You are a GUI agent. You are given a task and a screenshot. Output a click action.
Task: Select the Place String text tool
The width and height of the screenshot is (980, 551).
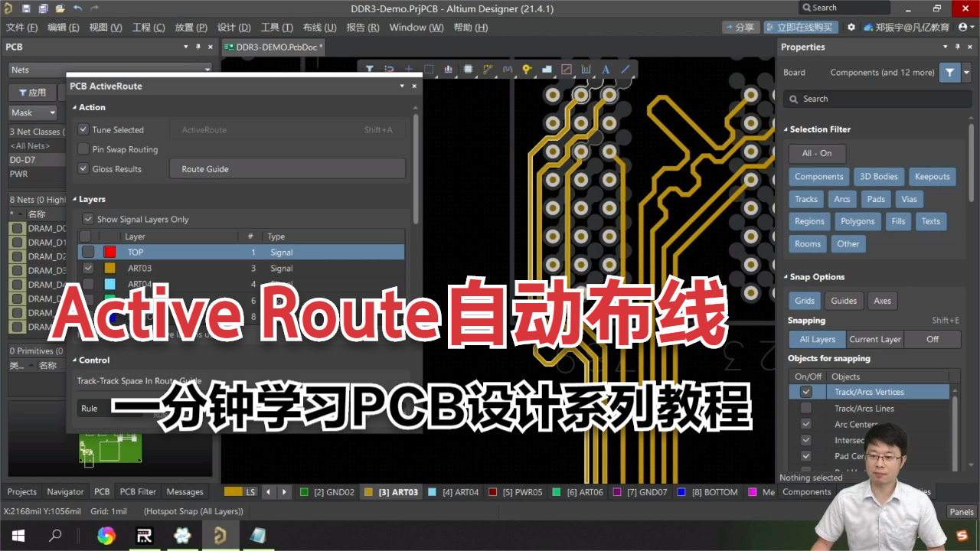[606, 69]
